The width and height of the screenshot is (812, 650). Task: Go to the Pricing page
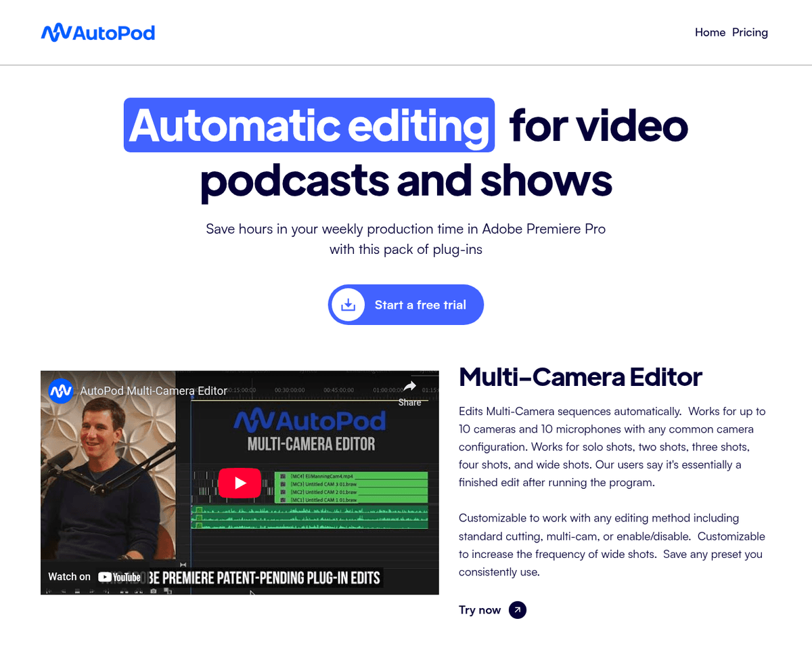tap(750, 32)
